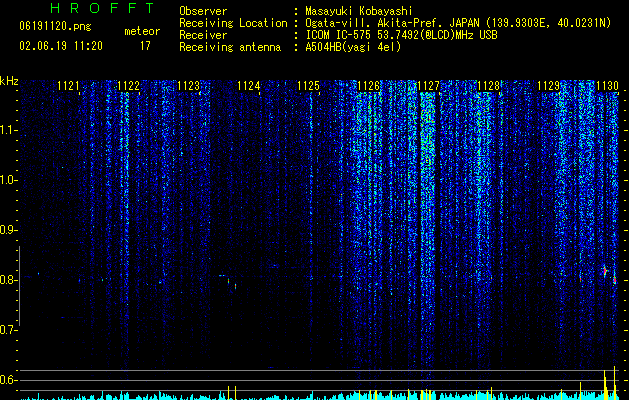Viewport: 629px width, 400px height.
Task: Click observer name Masayuki Kobayashi
Action: (x=359, y=11)
